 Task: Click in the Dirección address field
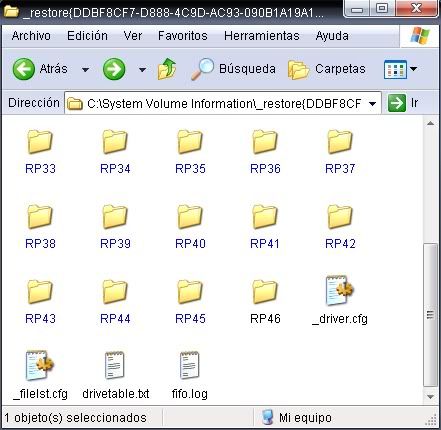(223, 104)
